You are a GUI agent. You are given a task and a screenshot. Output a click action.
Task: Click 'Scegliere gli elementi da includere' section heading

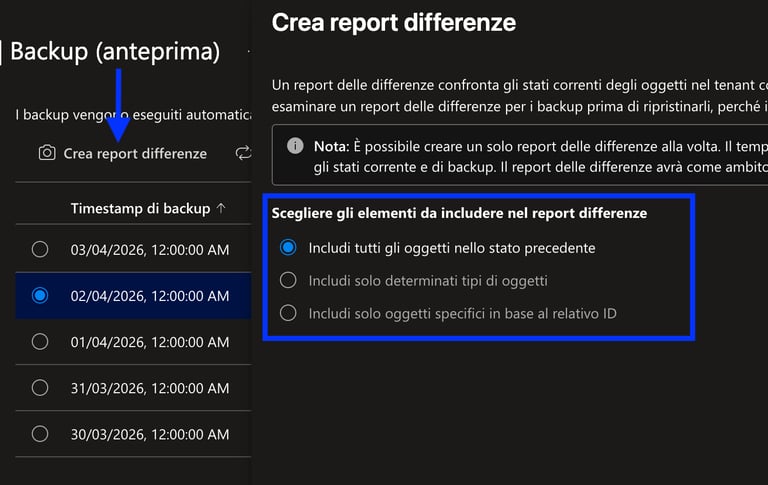tap(459, 213)
